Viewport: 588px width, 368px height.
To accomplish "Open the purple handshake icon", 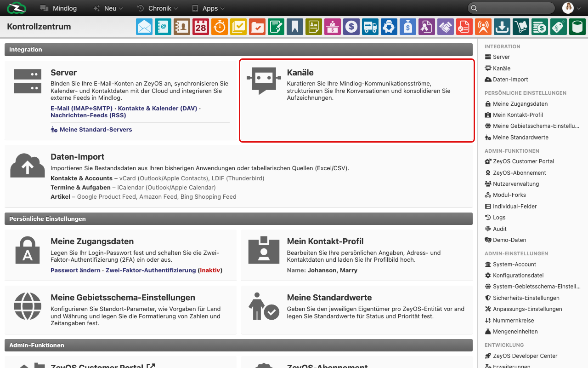I will click(x=446, y=27).
